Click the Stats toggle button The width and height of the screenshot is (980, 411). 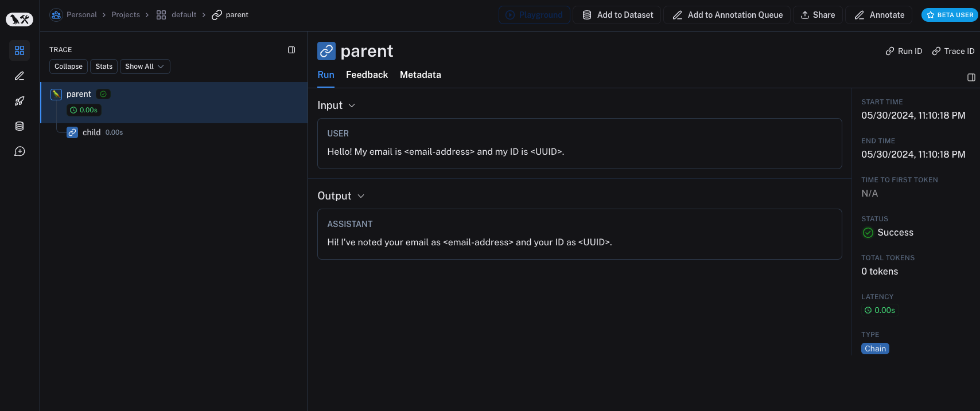point(104,66)
